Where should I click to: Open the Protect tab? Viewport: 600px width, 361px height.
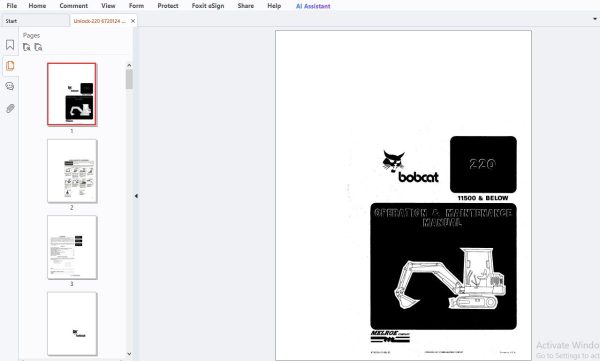[x=168, y=6]
